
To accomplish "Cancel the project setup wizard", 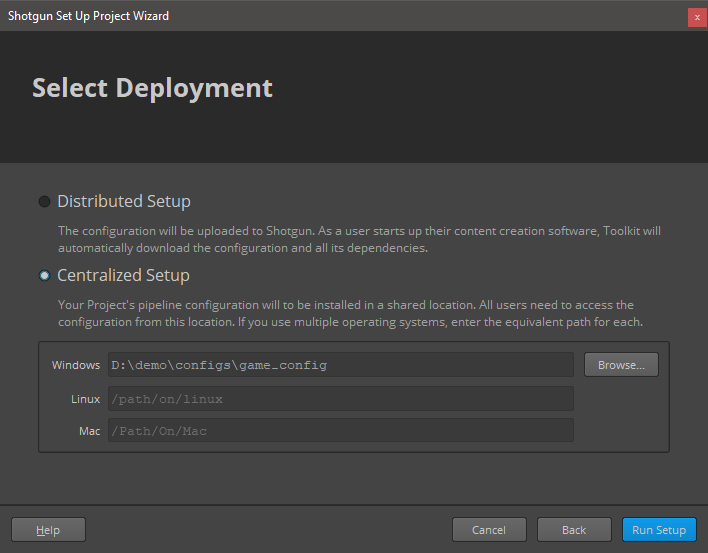I will (489, 530).
